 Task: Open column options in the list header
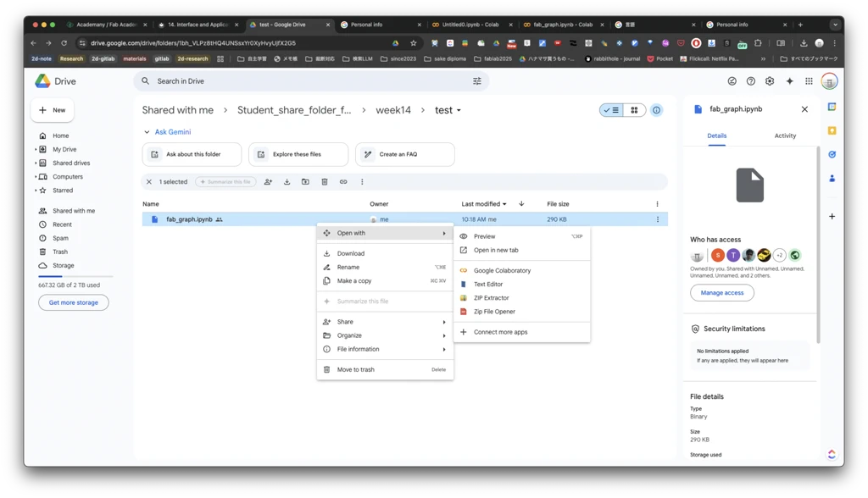pyautogui.click(x=657, y=203)
